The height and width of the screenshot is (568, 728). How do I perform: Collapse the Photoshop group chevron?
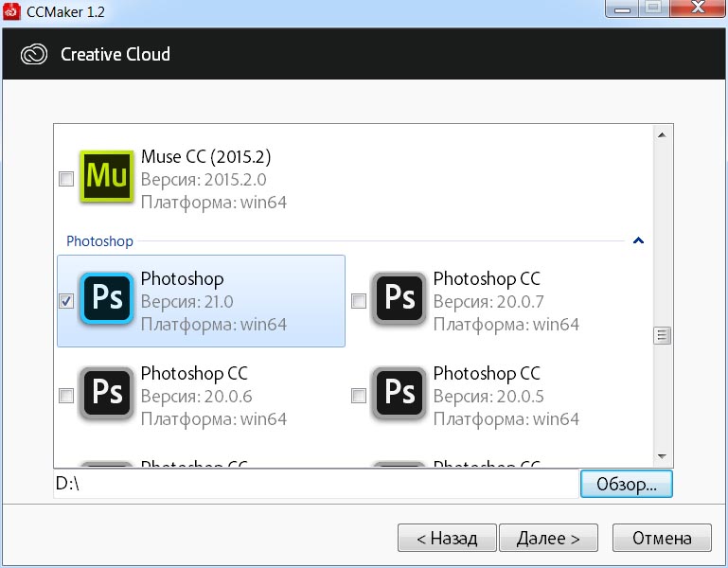(x=638, y=240)
